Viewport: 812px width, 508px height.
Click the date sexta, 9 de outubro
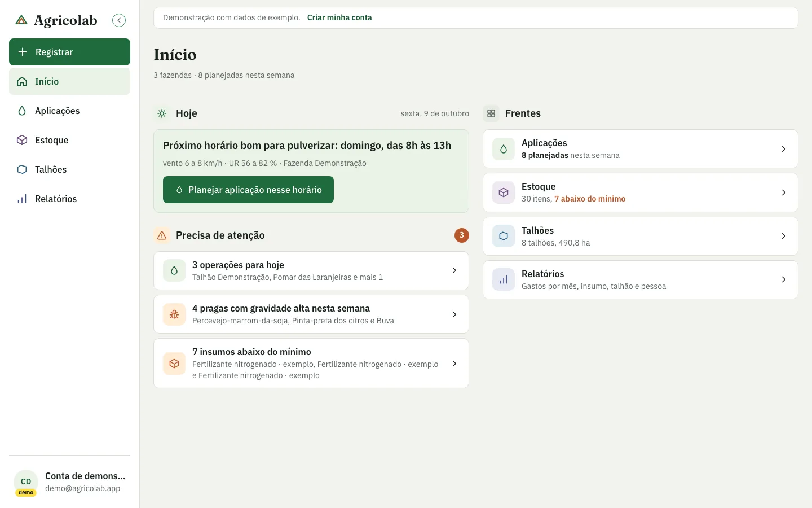coord(435,113)
